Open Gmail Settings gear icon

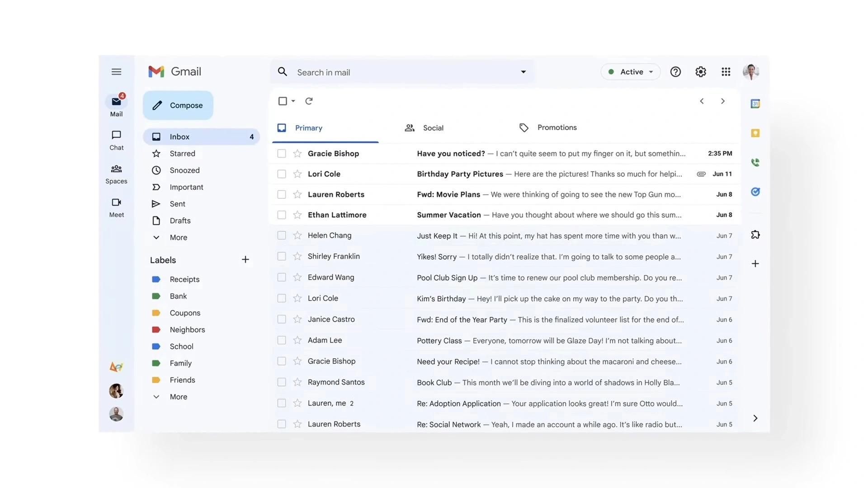tap(700, 71)
